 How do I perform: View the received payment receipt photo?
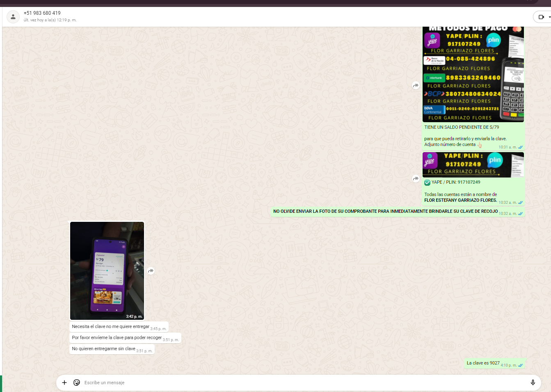coord(107,271)
